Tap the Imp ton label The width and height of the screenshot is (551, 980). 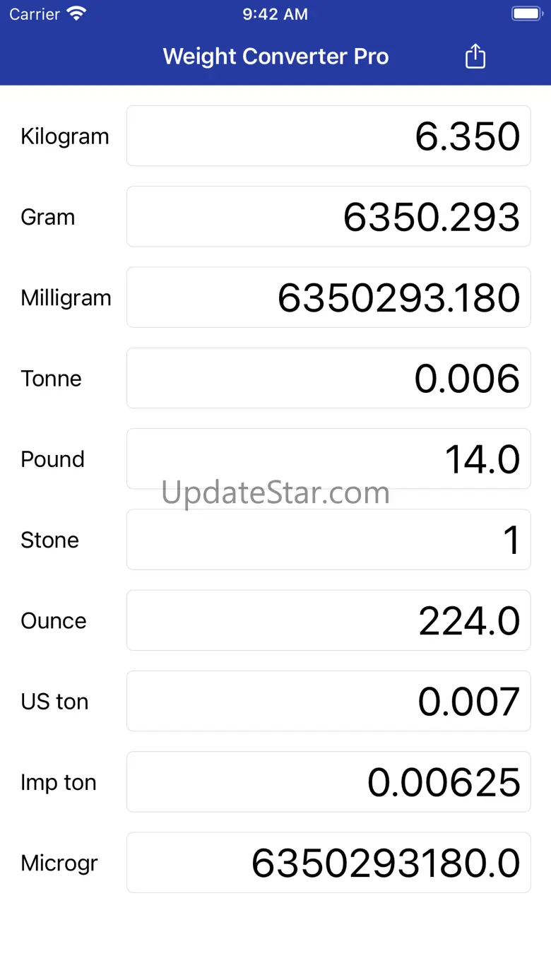[59, 783]
